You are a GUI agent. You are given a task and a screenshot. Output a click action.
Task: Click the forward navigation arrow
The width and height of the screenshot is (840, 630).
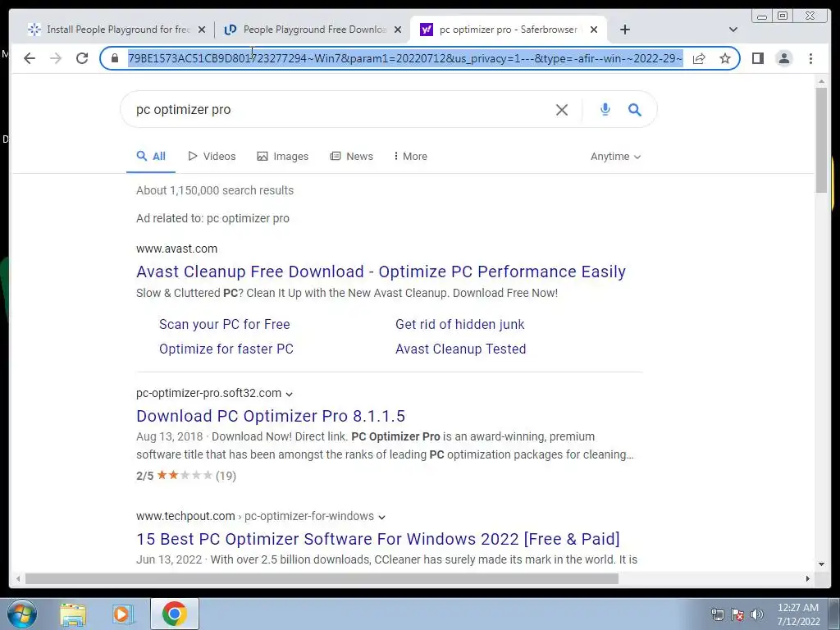tap(56, 58)
